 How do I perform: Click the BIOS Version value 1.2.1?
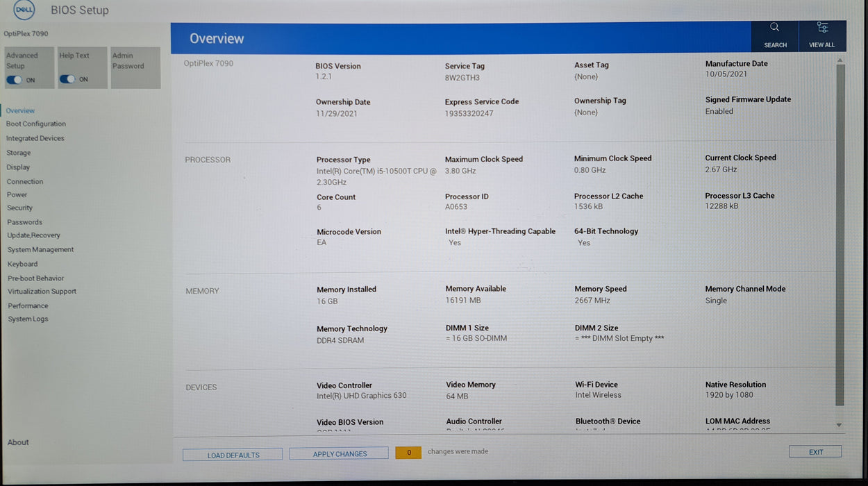[x=324, y=76]
